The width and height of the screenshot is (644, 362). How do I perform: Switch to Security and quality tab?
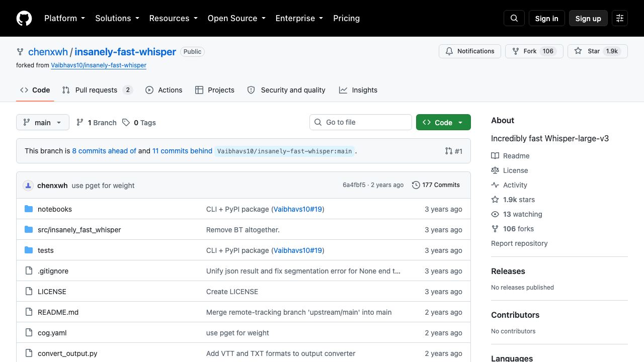tap(286, 90)
